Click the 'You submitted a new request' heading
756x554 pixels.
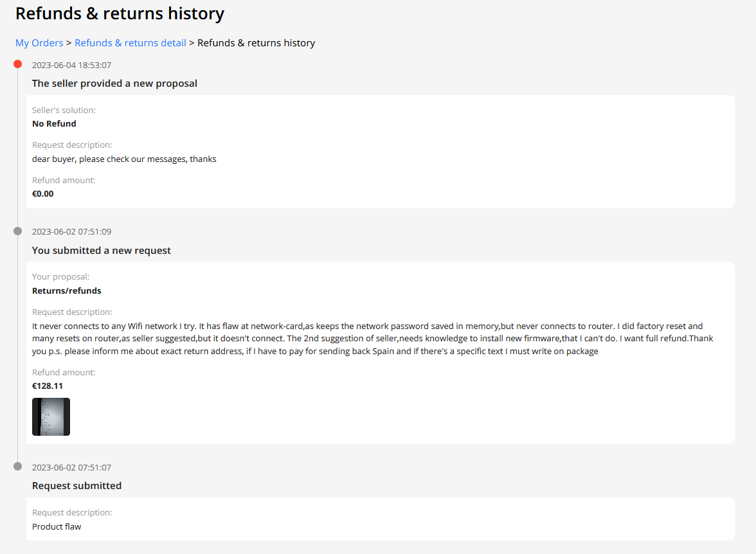coord(102,250)
